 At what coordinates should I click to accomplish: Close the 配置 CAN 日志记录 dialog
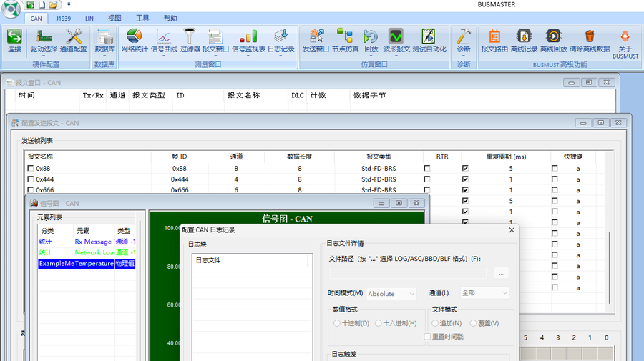(x=512, y=230)
